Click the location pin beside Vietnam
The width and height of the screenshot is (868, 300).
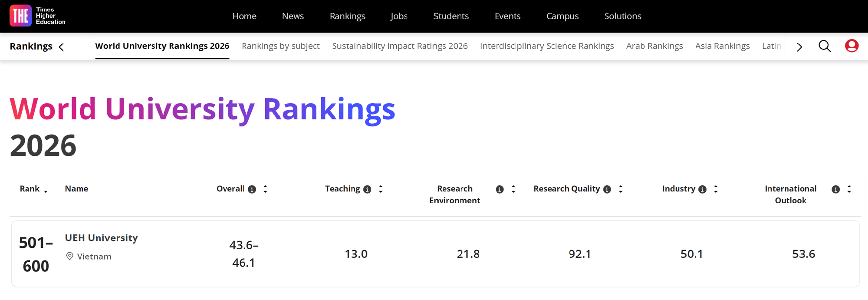point(69,256)
